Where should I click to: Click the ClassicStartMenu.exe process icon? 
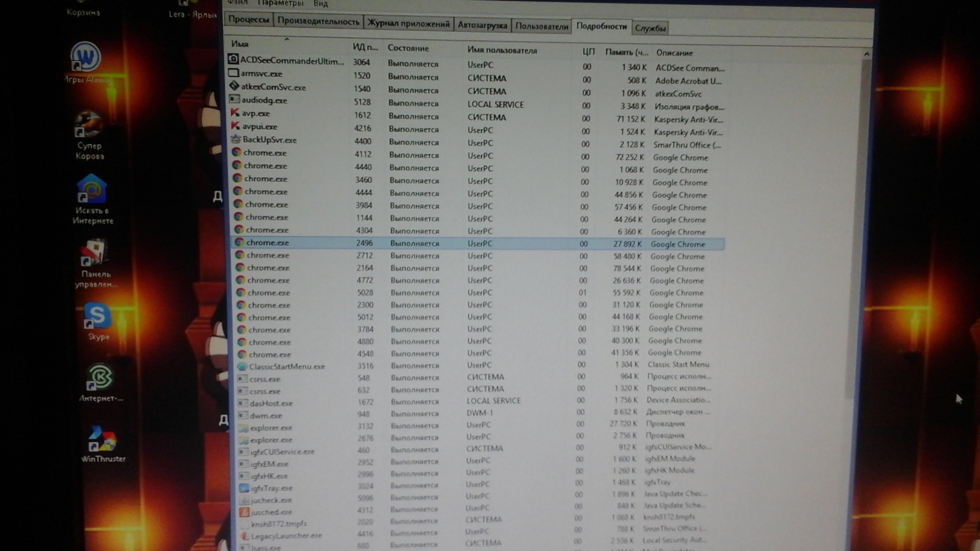tap(242, 366)
